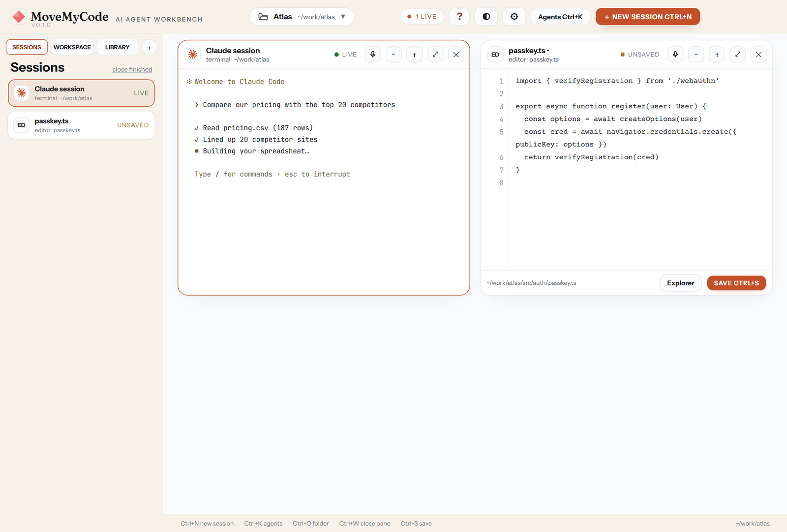This screenshot has width=787, height=532.
Task: Click 'Ctrl+S save' status bar hint
Action: (416, 524)
